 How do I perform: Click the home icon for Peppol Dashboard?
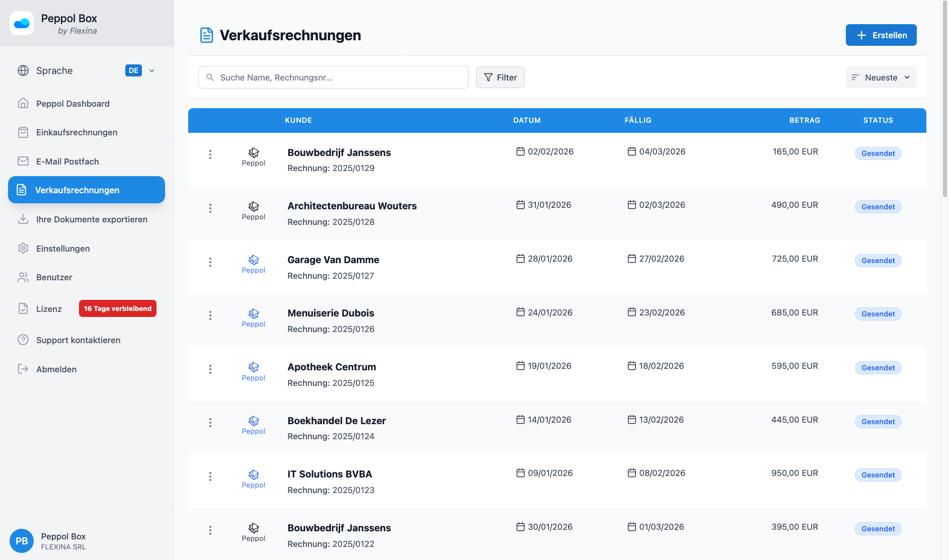pos(23,103)
